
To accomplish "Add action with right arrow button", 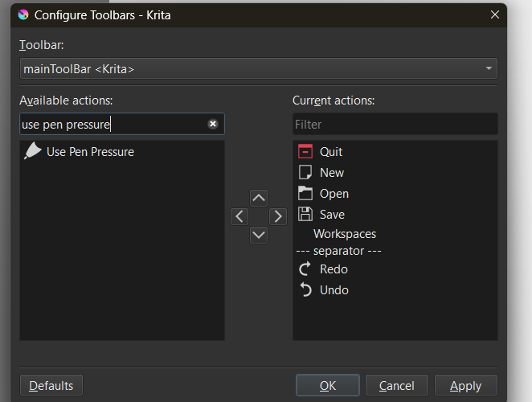I will 278,216.
